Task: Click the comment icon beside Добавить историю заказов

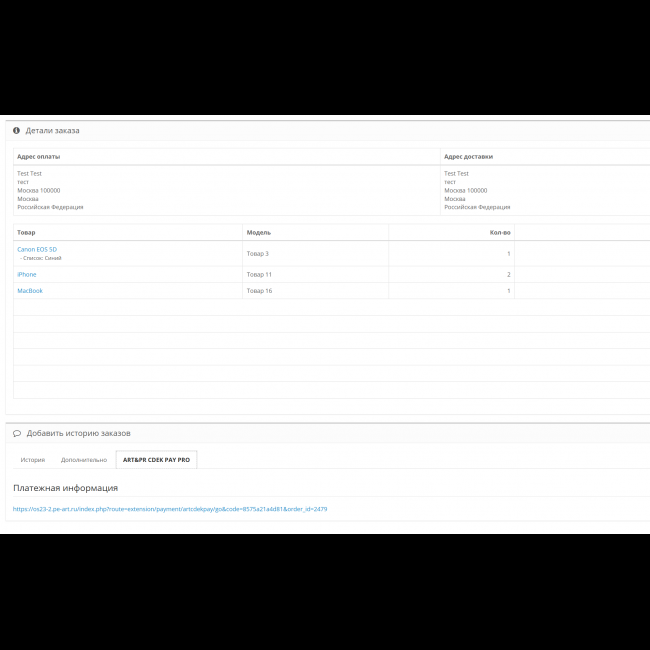Action: 17,433
